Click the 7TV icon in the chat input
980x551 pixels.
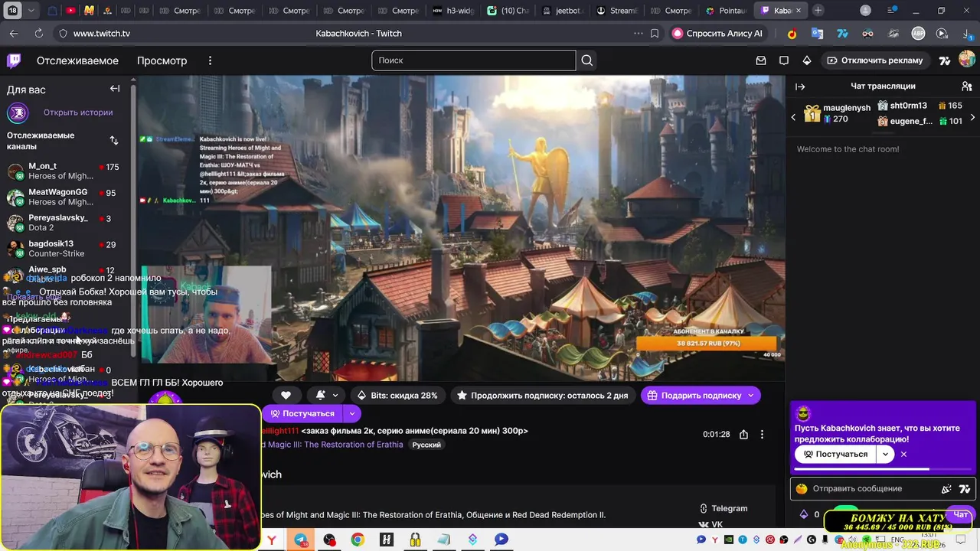click(x=965, y=489)
